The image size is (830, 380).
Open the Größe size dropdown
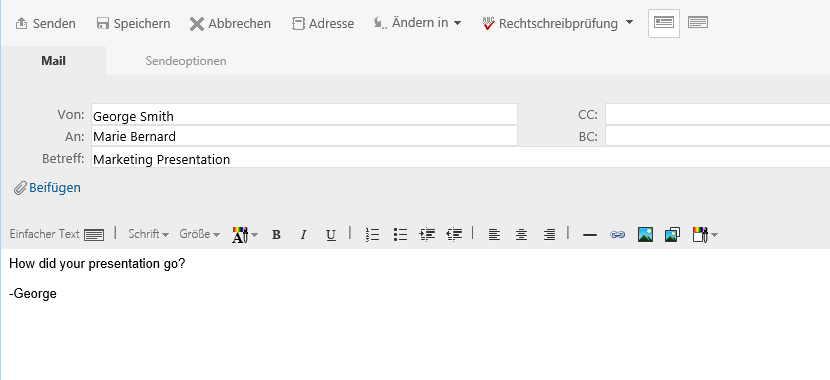tap(200, 234)
